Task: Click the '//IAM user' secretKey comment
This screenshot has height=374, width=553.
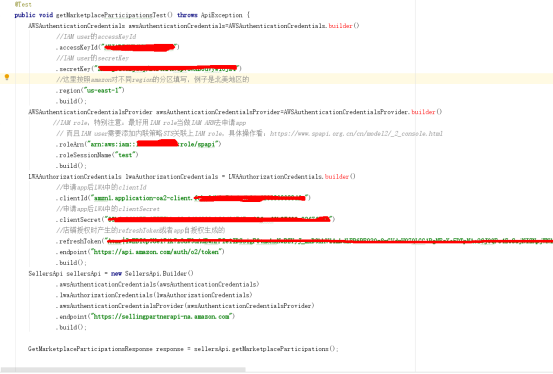Action: click(x=92, y=58)
